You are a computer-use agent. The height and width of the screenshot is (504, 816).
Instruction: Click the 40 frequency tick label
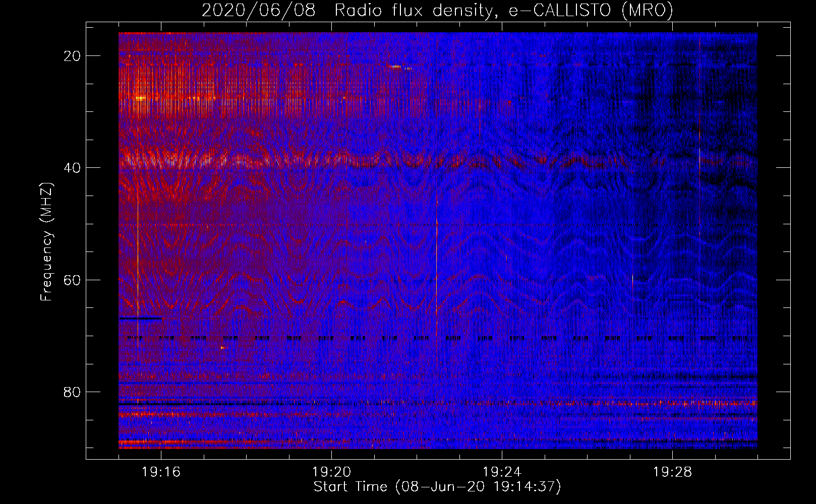coord(72,168)
